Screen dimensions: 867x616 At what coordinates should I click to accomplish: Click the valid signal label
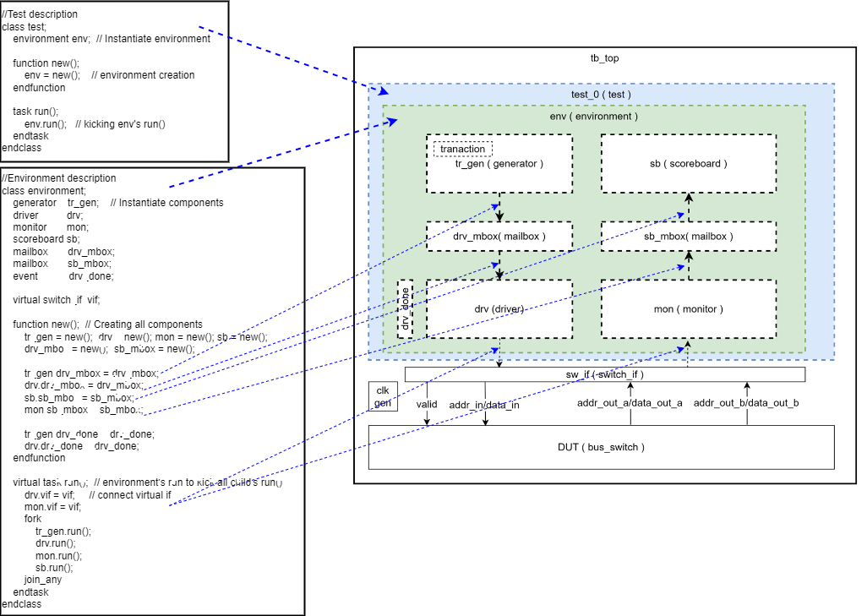(427, 405)
